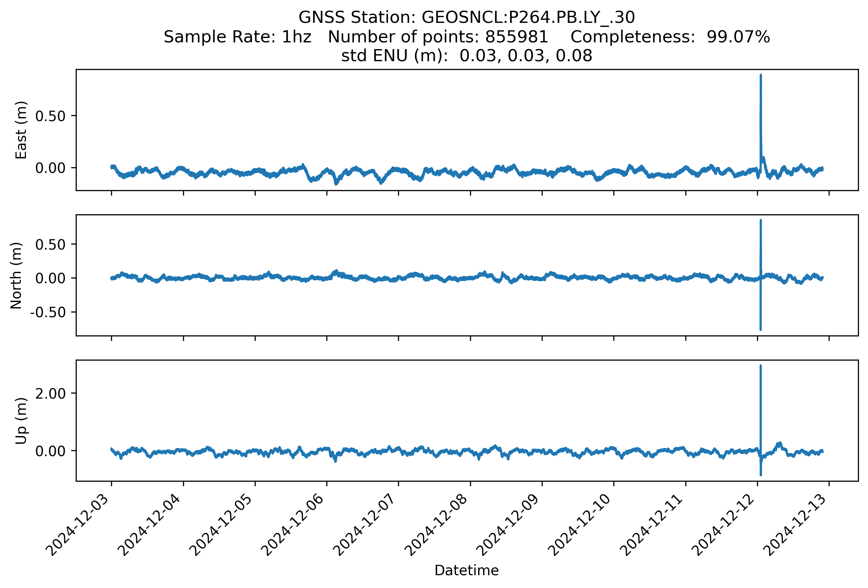Click the North (m) axis label
868x588 pixels.
pos(16,275)
